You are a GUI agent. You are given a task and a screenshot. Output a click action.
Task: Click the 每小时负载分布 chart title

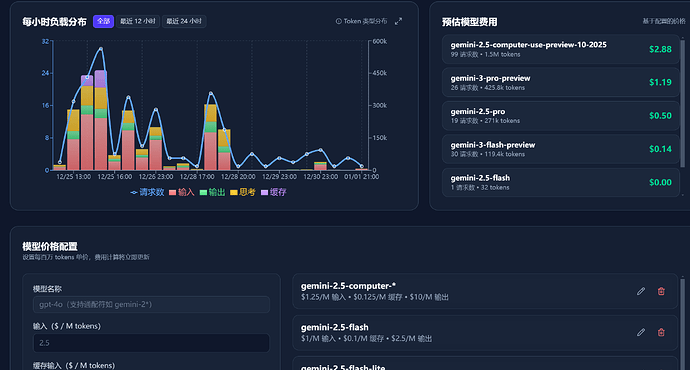(x=55, y=22)
